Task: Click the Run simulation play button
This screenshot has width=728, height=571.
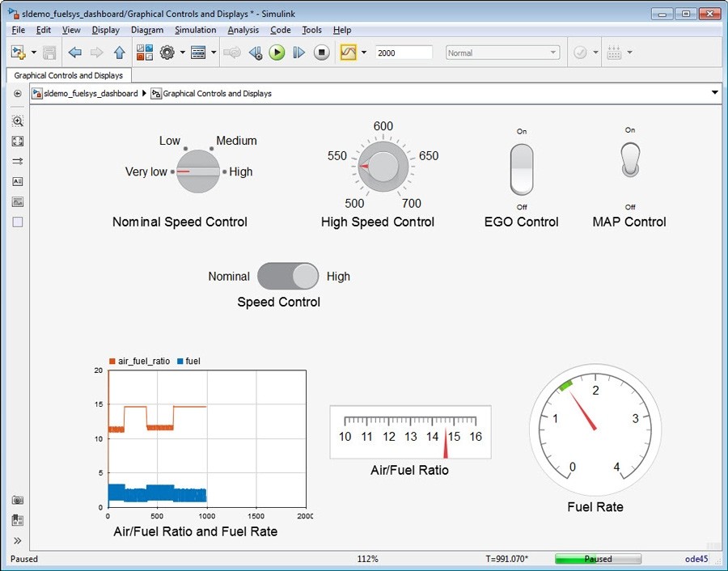Action: tap(277, 53)
